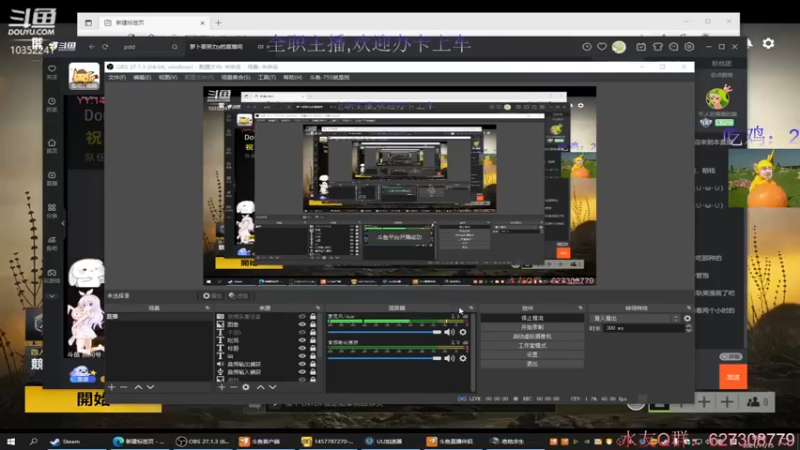This screenshot has width=800, height=450.
Task: Click the settings button in controls
Action: (x=532, y=355)
